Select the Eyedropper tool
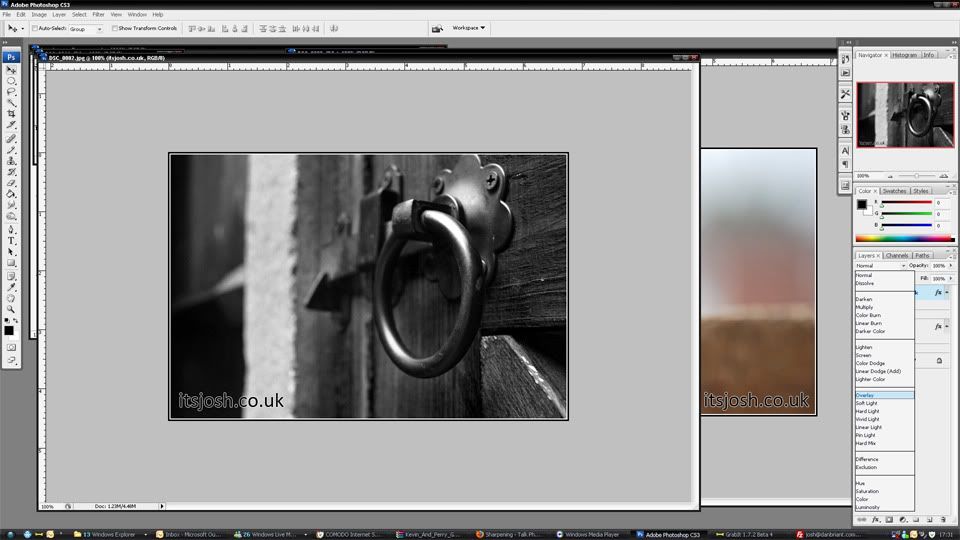This screenshot has height=540, width=960. coord(11,288)
